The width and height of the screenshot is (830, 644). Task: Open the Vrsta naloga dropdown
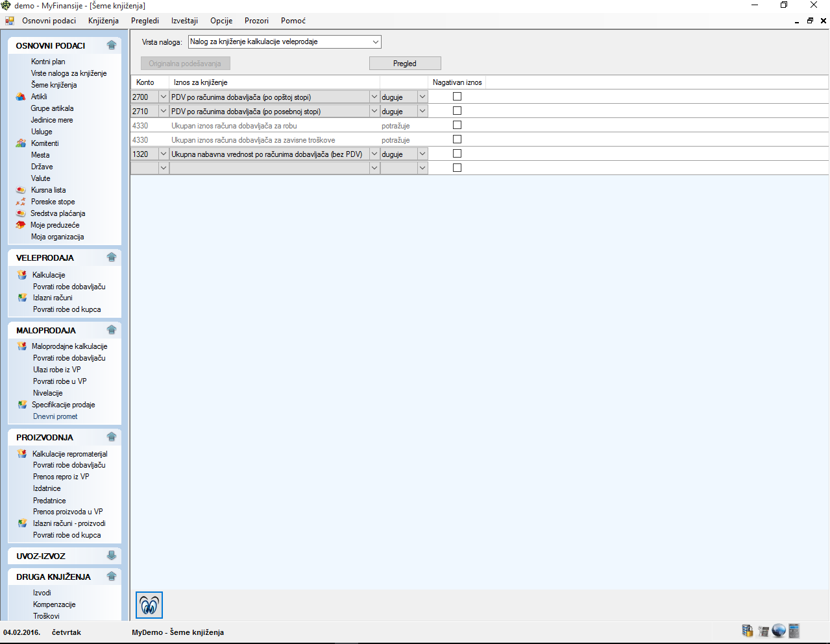point(375,42)
